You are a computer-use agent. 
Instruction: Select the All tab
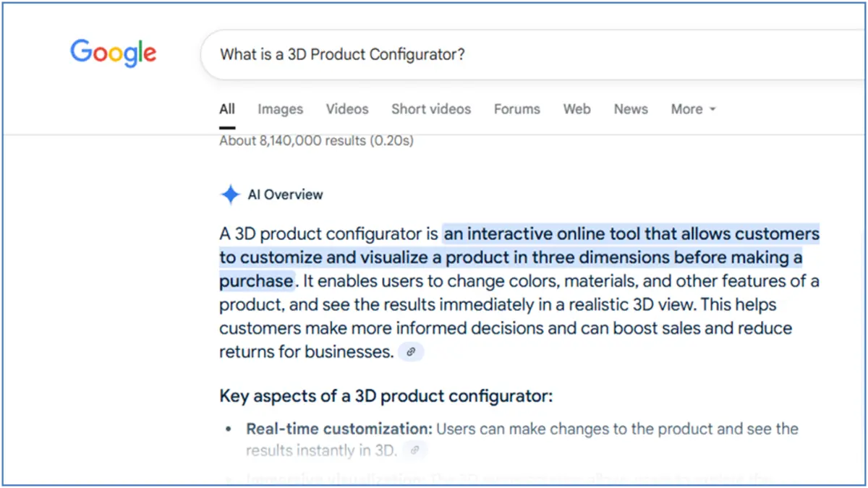(226, 108)
